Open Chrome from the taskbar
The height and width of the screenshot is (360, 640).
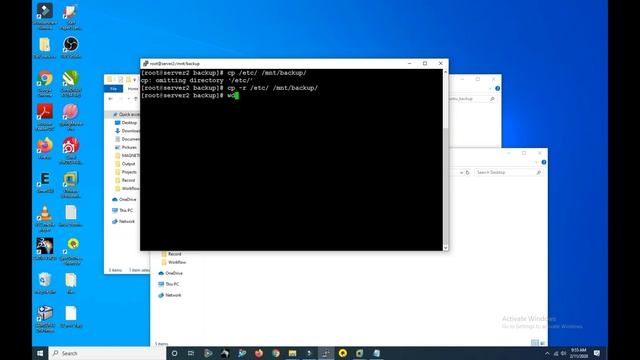pyautogui.click(x=276, y=353)
